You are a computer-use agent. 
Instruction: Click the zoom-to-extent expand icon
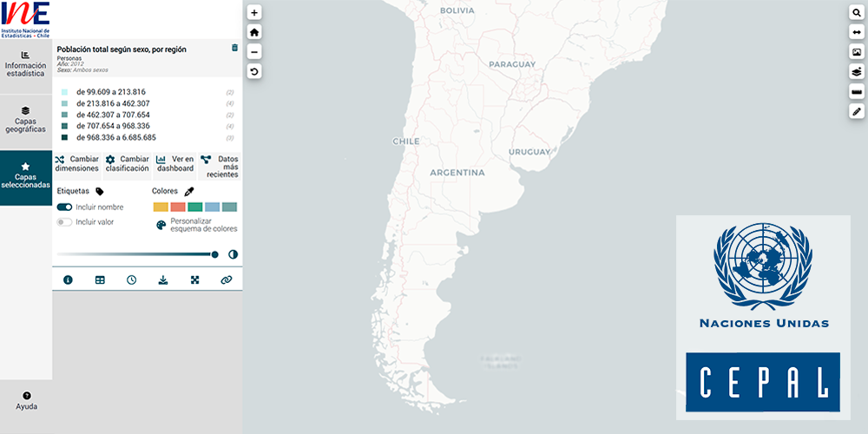(194, 280)
